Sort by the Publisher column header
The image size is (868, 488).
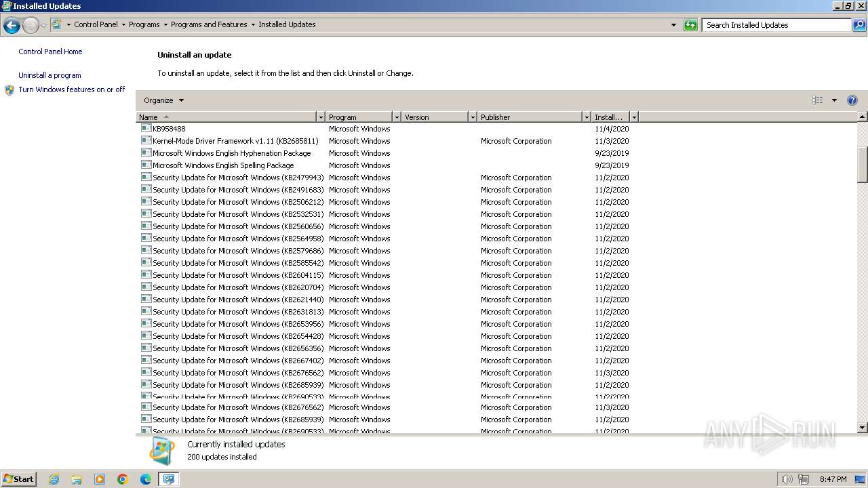pos(530,117)
